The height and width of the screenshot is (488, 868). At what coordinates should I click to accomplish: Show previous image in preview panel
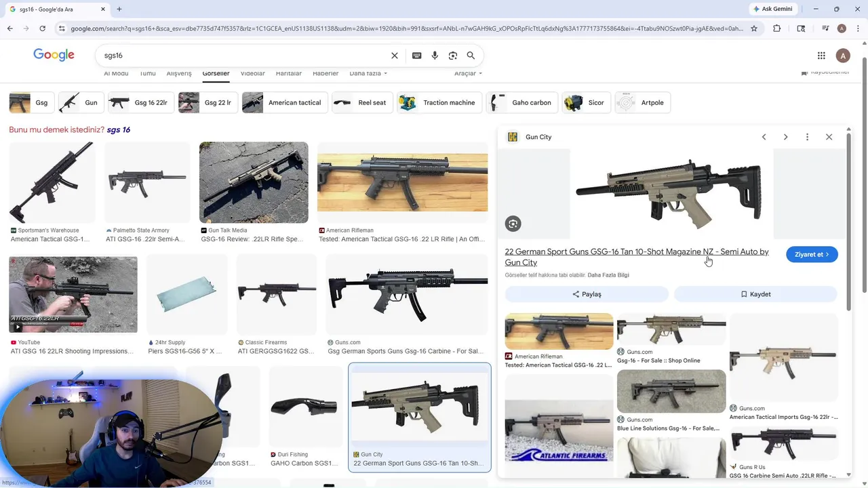[x=764, y=137]
